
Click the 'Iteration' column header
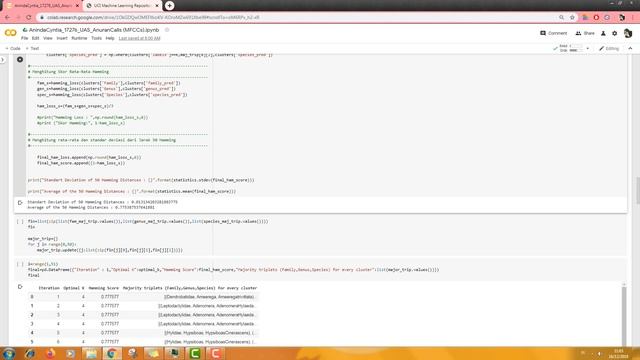(x=49, y=288)
